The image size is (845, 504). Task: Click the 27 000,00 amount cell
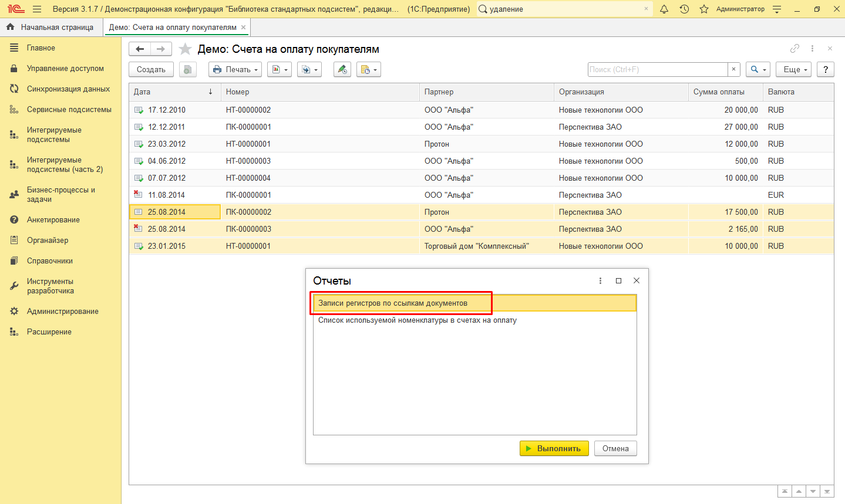(x=726, y=127)
